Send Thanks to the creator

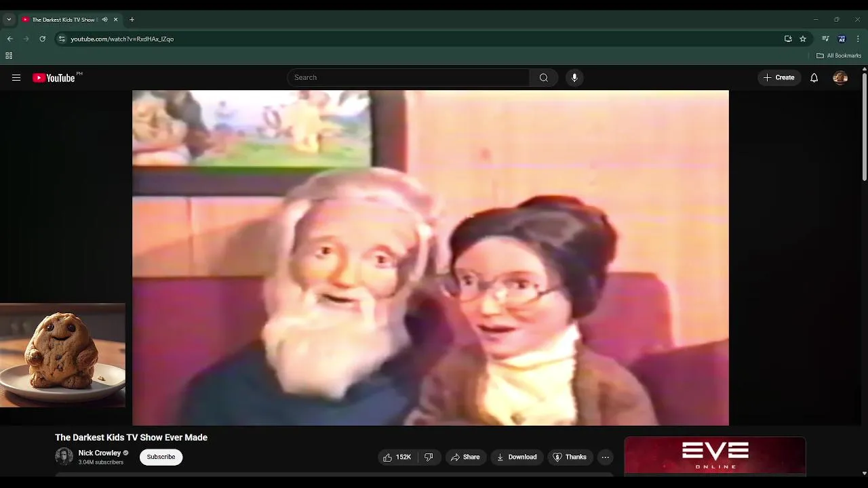tap(570, 457)
